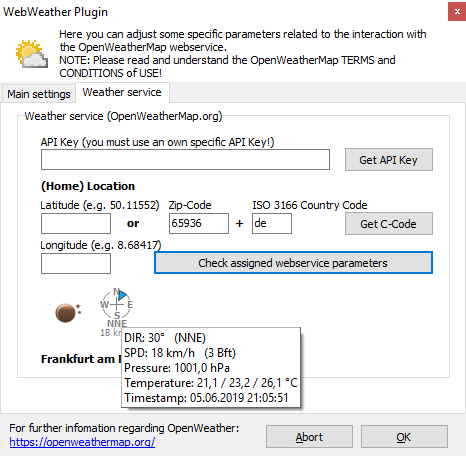Focus the Longitude input field
The image size is (466, 456).
(x=76, y=263)
